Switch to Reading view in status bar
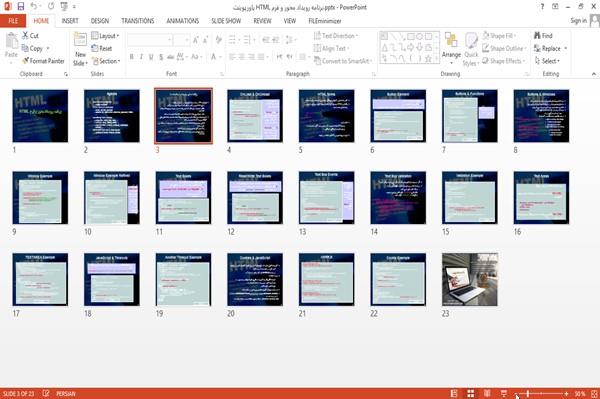Screen dimensions: 600x399 coord(487,393)
